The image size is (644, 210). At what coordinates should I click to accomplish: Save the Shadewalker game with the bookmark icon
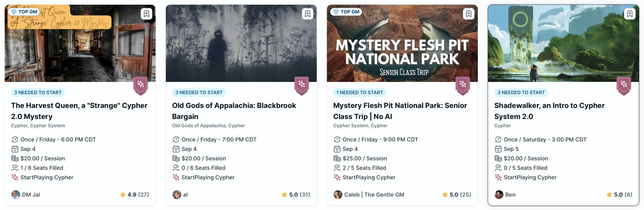click(630, 14)
